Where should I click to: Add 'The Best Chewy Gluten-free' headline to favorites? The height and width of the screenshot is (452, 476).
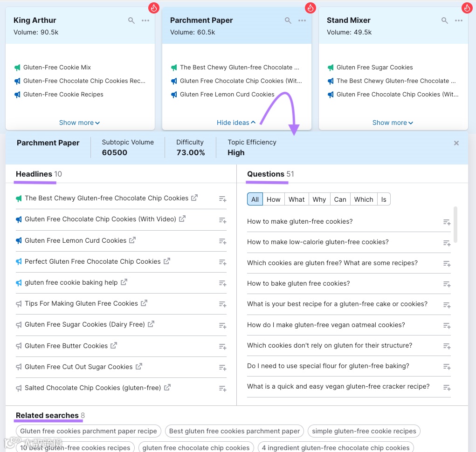(223, 199)
